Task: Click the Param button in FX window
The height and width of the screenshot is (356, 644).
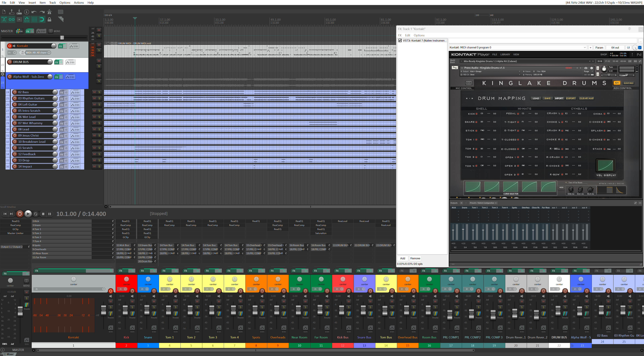Action: pos(599,47)
